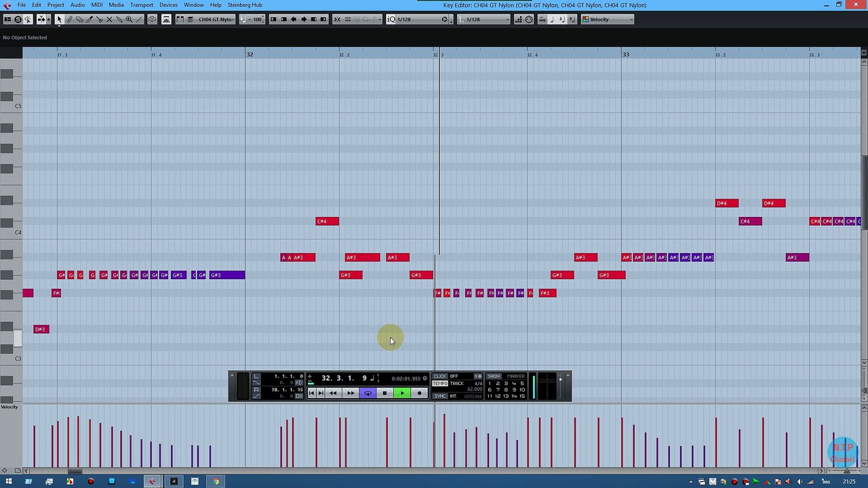Open the Edit menu
868x488 pixels.
pos(37,5)
